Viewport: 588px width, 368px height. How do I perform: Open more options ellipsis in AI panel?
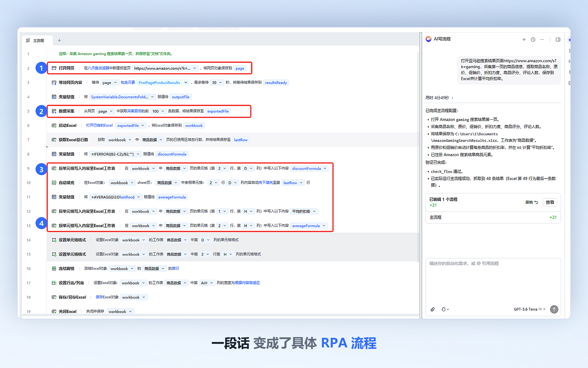click(x=542, y=39)
